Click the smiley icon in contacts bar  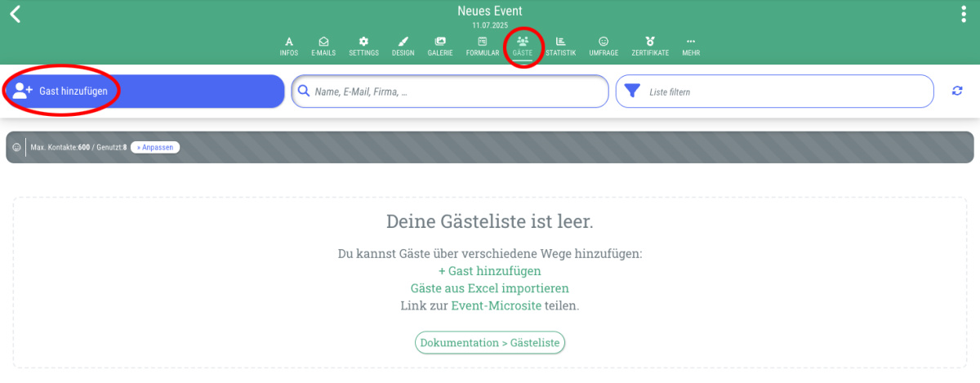[x=16, y=148]
